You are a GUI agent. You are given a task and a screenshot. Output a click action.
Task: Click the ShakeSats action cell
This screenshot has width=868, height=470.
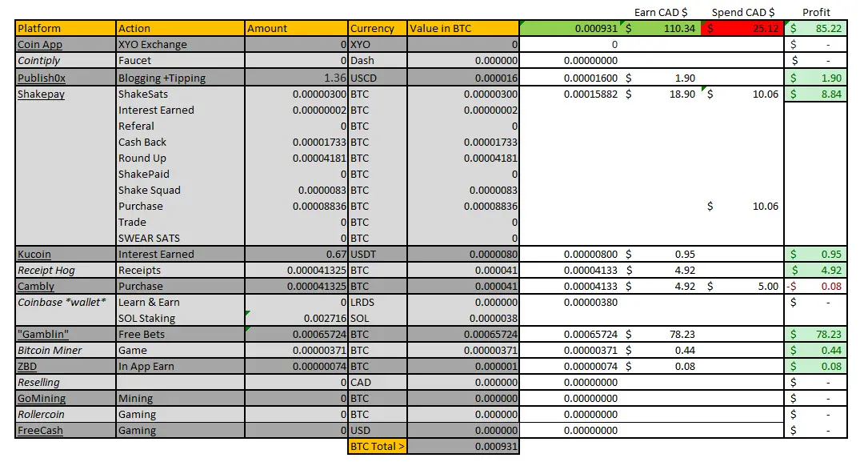(180, 94)
